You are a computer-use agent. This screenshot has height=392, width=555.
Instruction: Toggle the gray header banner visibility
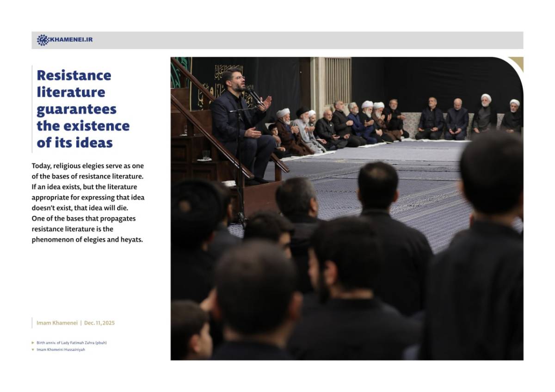coord(277,39)
